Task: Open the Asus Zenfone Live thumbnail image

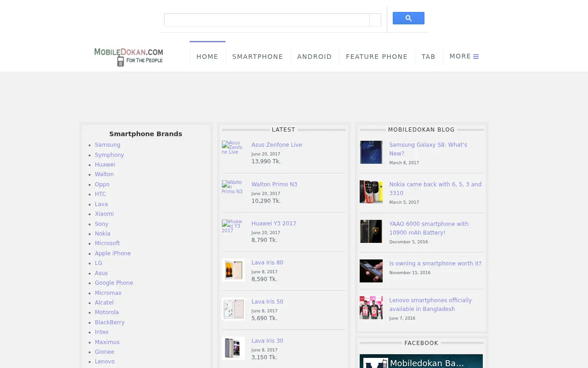Action: (x=233, y=148)
